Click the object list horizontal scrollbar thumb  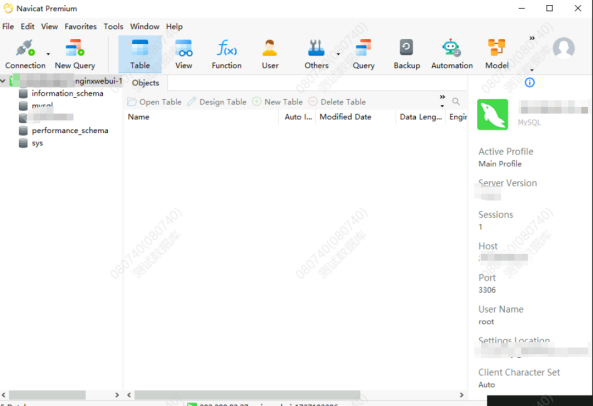pyautogui.click(x=247, y=395)
